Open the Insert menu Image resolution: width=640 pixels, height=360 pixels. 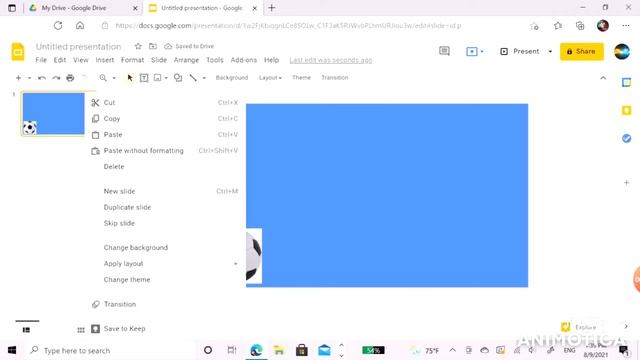(105, 60)
